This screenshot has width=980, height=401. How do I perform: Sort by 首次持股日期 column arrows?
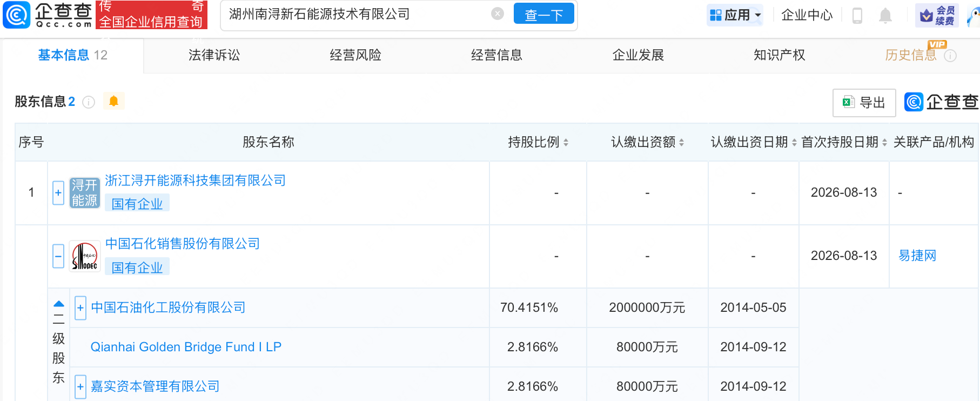click(x=884, y=143)
